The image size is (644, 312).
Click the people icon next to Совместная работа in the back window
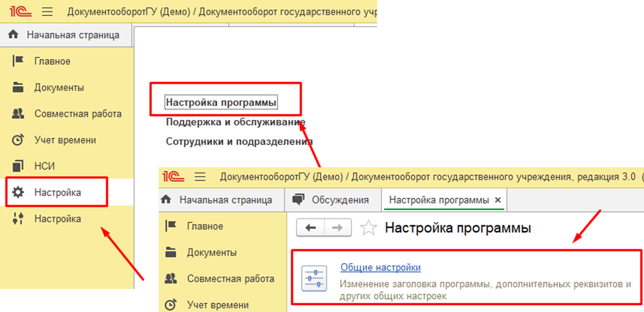pos(18,114)
